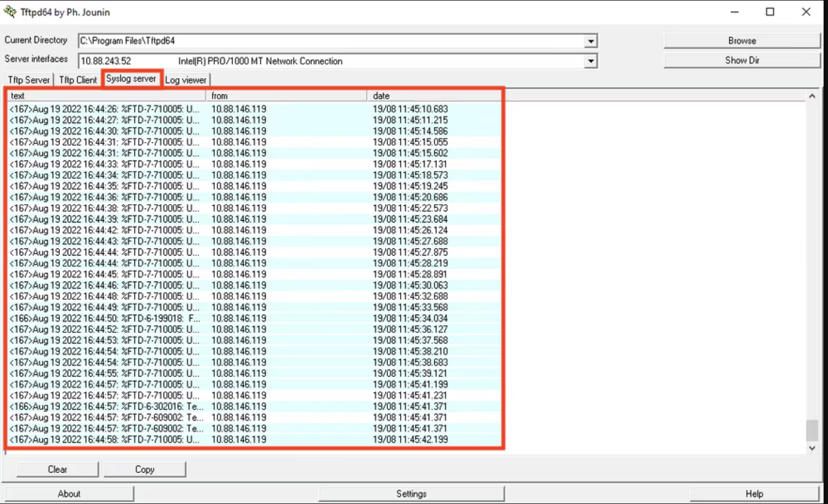Select the Syslog server tab
The height and width of the screenshot is (504, 828).
[131, 79]
